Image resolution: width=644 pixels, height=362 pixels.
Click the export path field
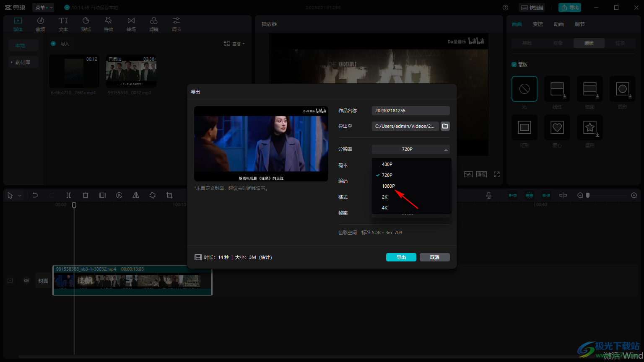pyautogui.click(x=405, y=126)
